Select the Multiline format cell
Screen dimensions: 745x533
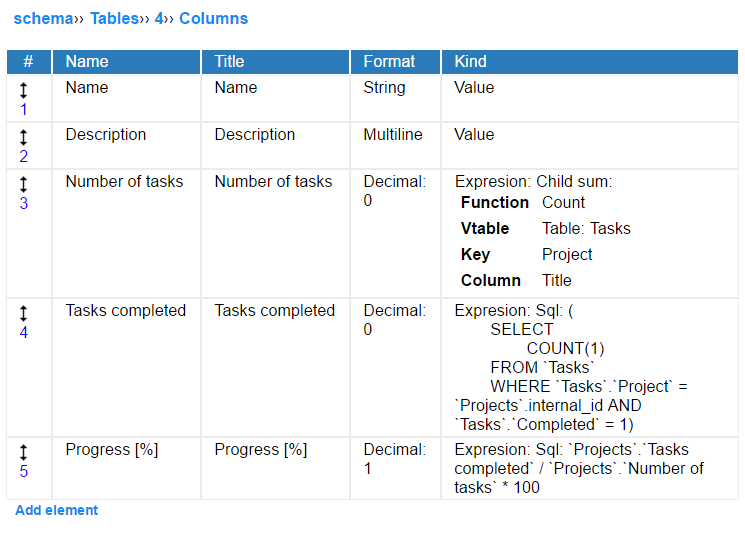(393, 134)
